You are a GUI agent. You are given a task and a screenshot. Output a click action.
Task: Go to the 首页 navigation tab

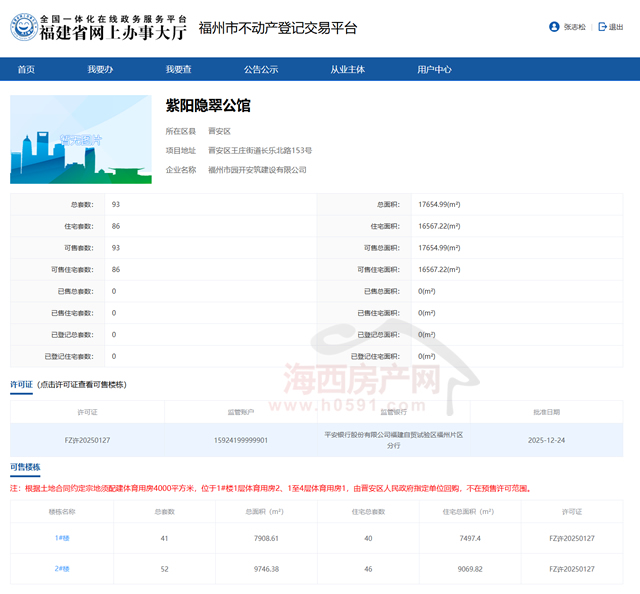[26, 69]
